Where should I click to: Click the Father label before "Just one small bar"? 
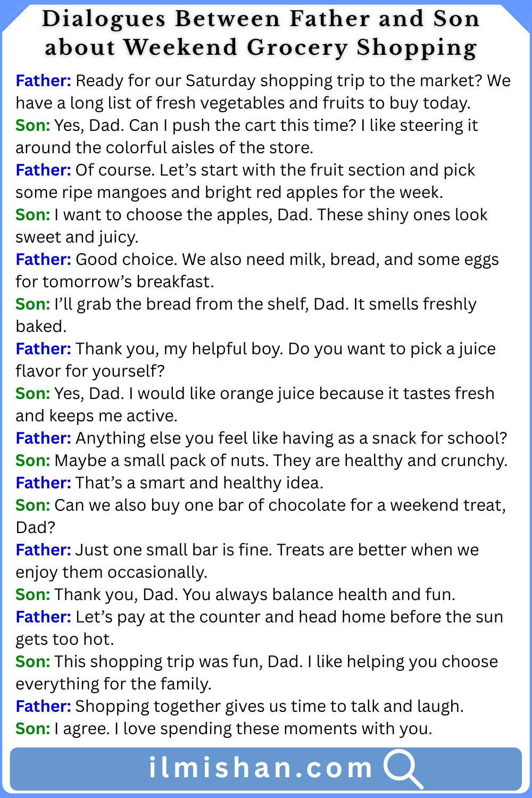[43, 550]
